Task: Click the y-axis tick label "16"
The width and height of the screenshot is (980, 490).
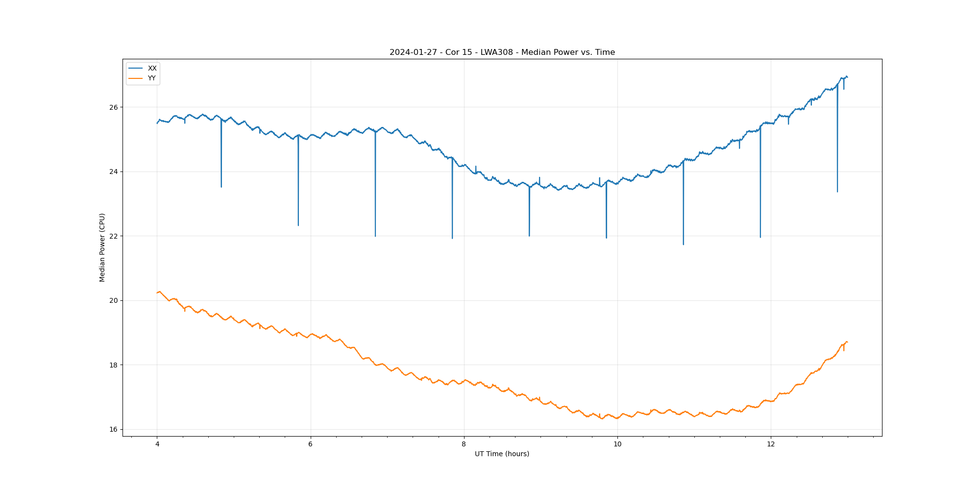Action: pos(114,429)
